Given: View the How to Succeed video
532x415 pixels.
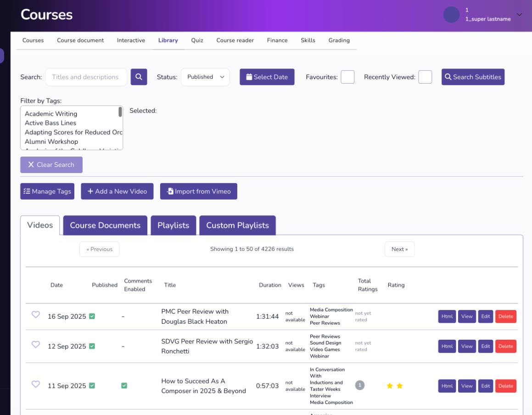Looking at the screenshot, I should 467,386.
